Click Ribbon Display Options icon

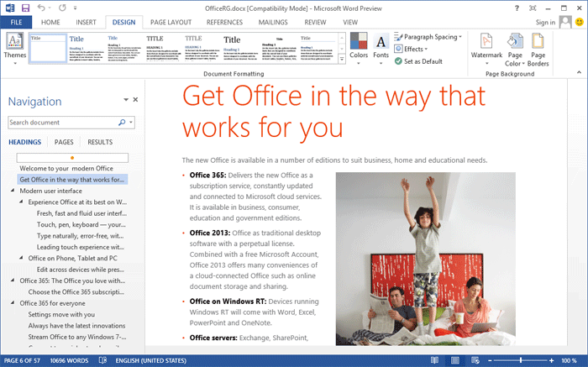[533, 8]
